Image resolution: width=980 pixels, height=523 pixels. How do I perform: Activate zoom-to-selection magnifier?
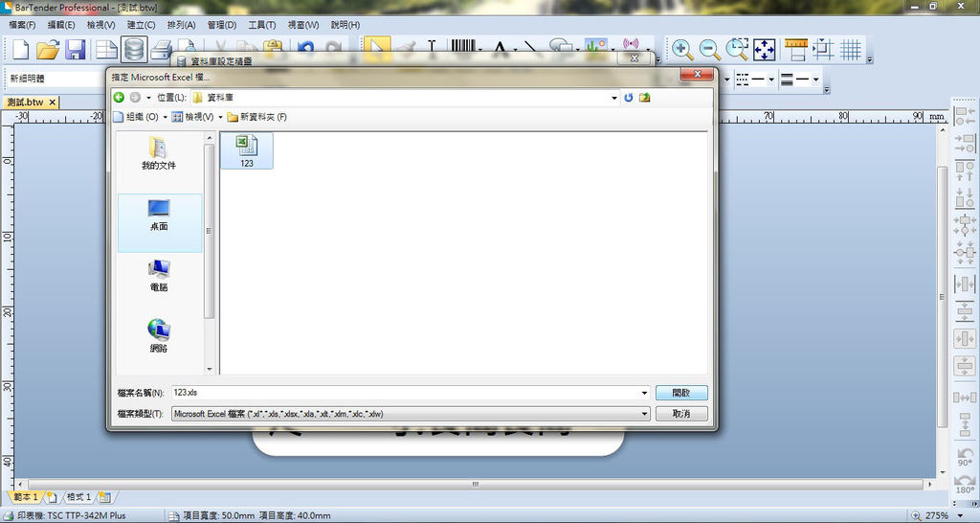pyautogui.click(x=737, y=50)
